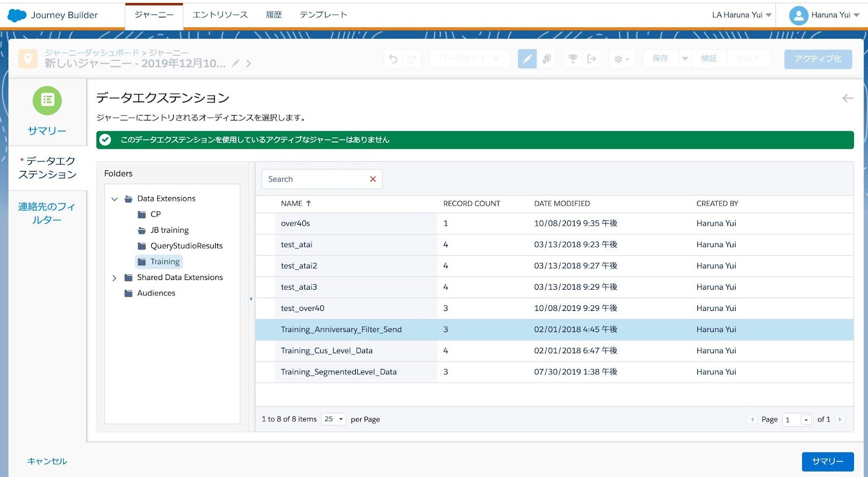
Task: Open the Haruna Yui user menu arrow
Action: point(857,15)
